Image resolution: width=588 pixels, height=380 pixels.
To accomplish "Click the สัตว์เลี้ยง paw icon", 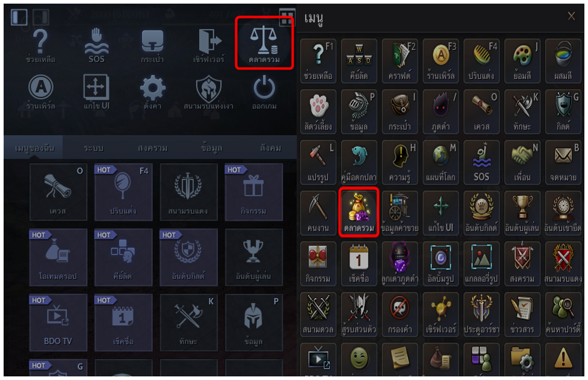I will 318,111.
